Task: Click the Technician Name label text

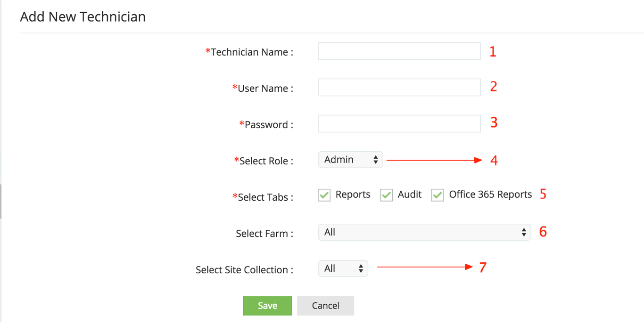Action: [x=252, y=52]
